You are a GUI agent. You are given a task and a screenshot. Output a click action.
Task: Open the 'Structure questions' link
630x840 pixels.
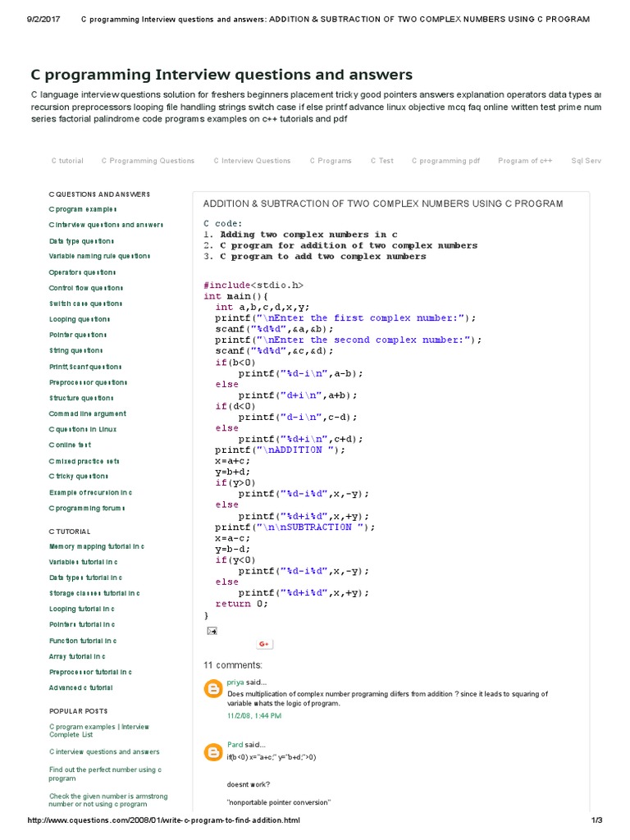point(81,398)
